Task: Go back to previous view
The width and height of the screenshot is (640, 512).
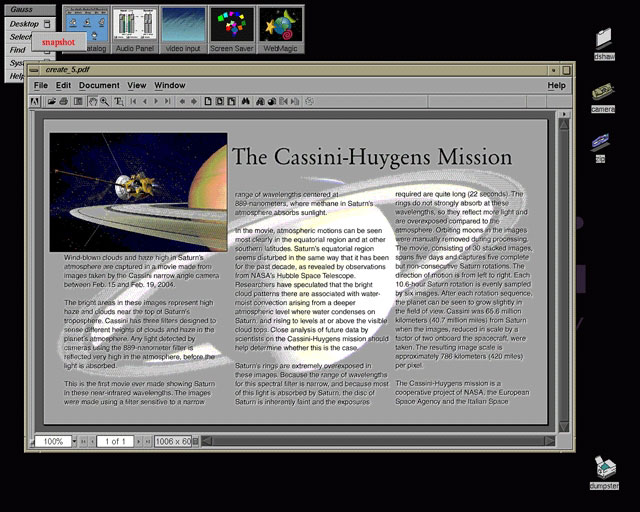Action: 182,101
